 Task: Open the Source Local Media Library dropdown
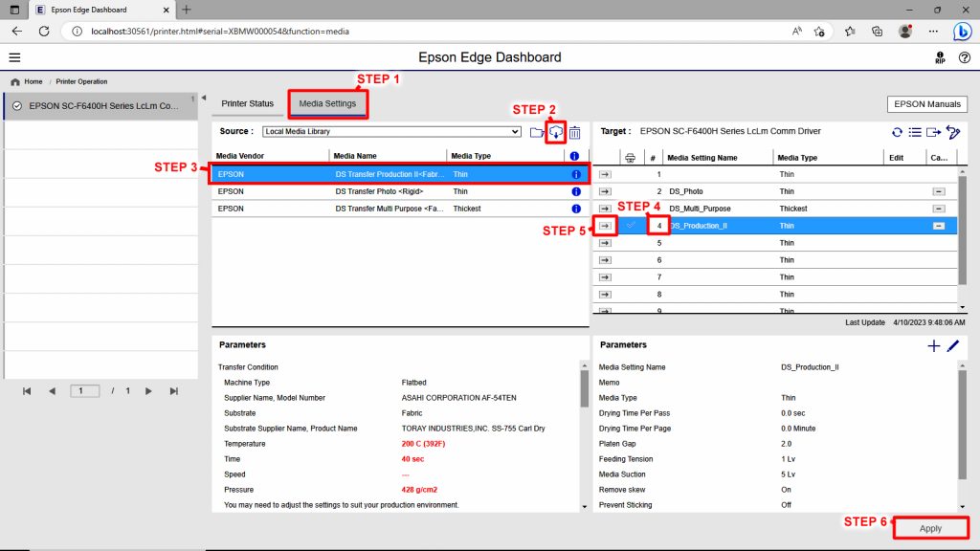(391, 132)
